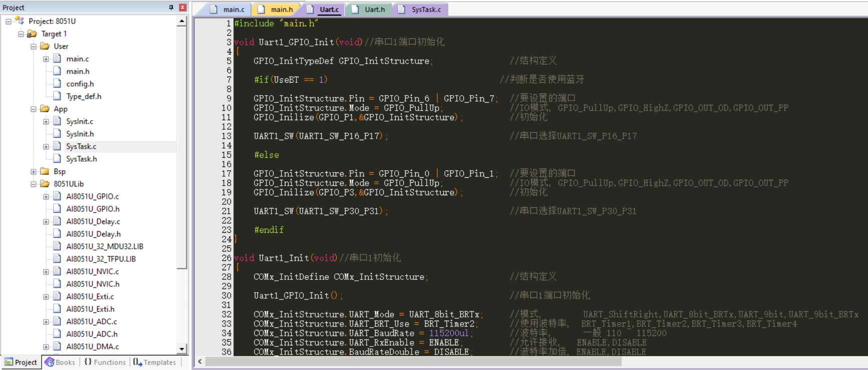Click the 'Uart1_GPIO_Init()' call on line 30
This screenshot has height=370, width=868.
tap(299, 295)
